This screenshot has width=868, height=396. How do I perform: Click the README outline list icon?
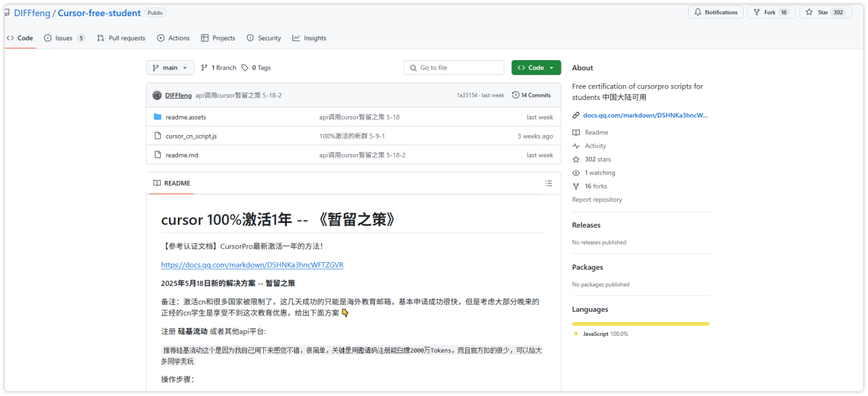coord(549,183)
